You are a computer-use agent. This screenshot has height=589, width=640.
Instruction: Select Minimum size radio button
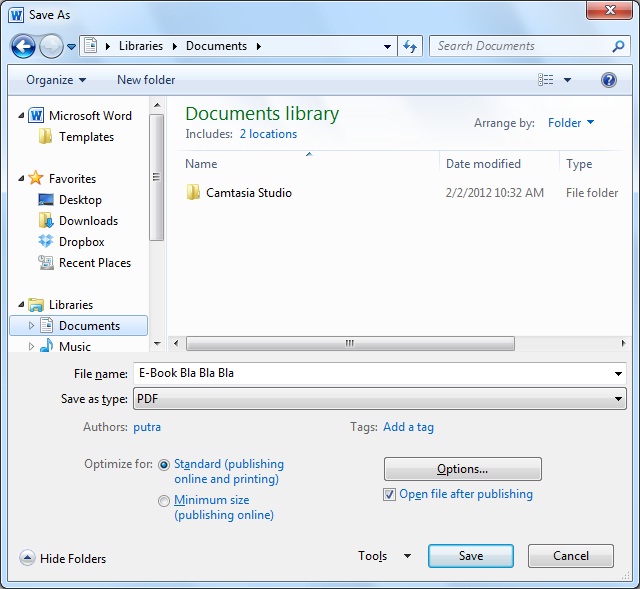(164, 501)
